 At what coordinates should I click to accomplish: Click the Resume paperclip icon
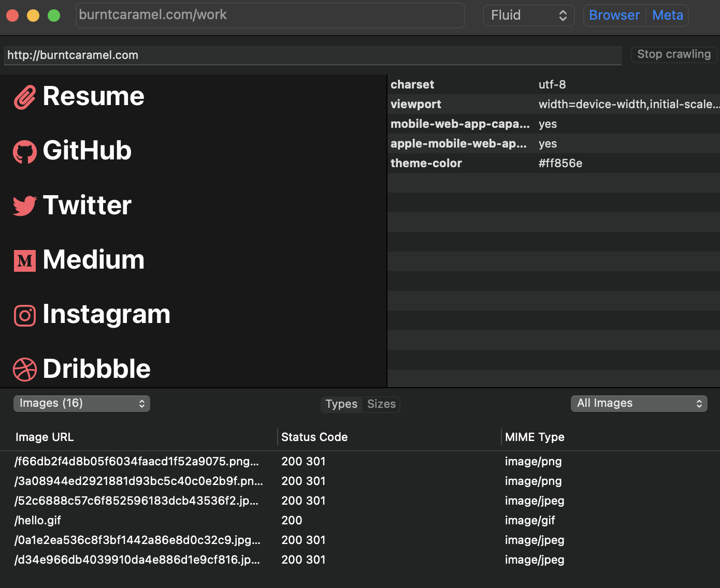click(x=24, y=97)
